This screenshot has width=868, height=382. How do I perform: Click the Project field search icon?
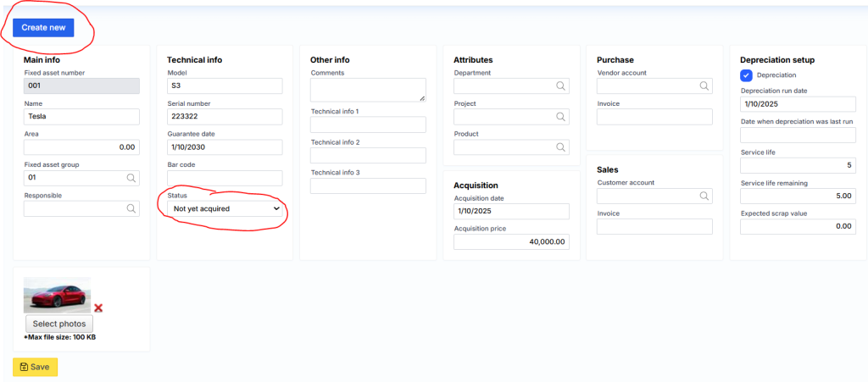[560, 117]
